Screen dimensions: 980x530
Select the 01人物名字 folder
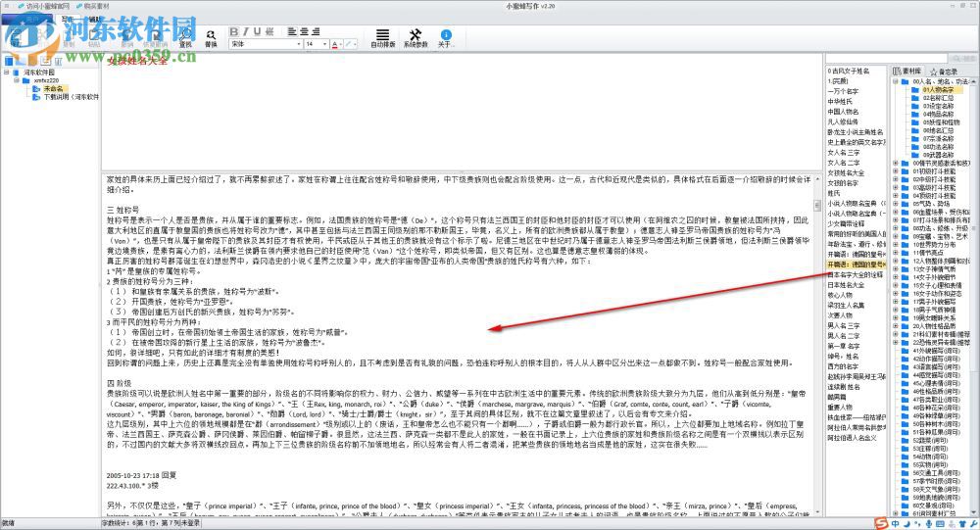[938, 90]
